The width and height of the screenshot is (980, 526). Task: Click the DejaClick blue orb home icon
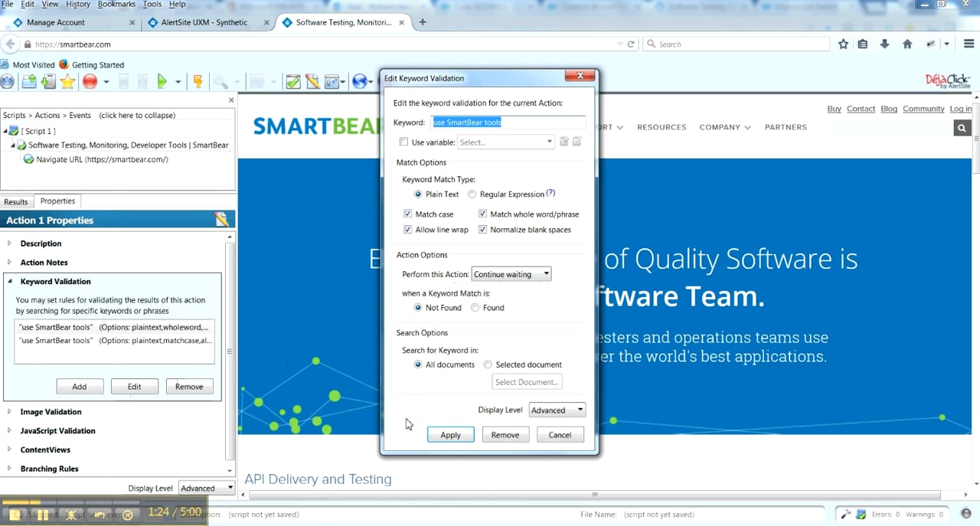(7, 81)
